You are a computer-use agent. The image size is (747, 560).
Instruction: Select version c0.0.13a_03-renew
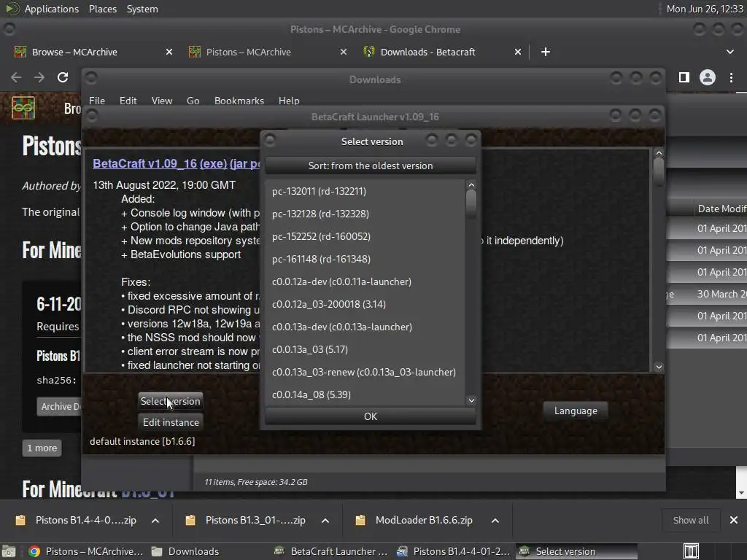click(365, 373)
